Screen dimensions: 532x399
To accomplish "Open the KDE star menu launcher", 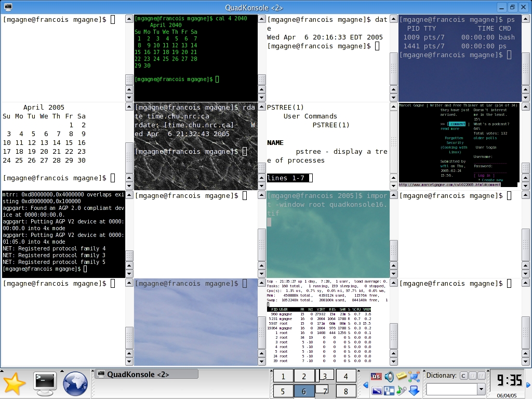I will [14, 384].
